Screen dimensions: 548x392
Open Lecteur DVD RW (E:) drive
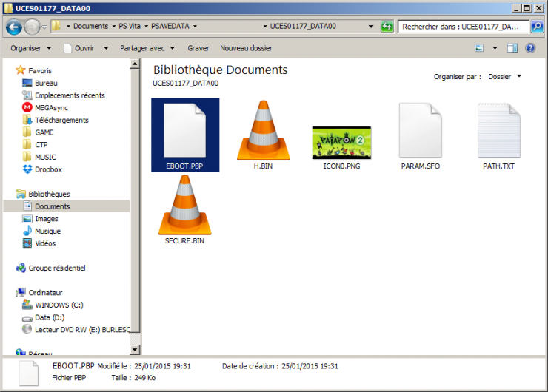(76, 330)
